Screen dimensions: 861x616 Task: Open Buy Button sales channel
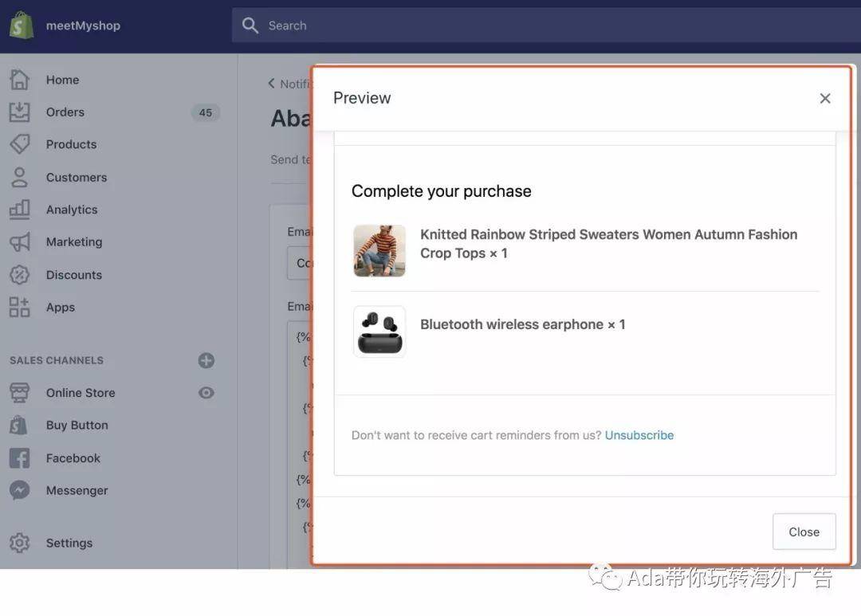click(77, 426)
